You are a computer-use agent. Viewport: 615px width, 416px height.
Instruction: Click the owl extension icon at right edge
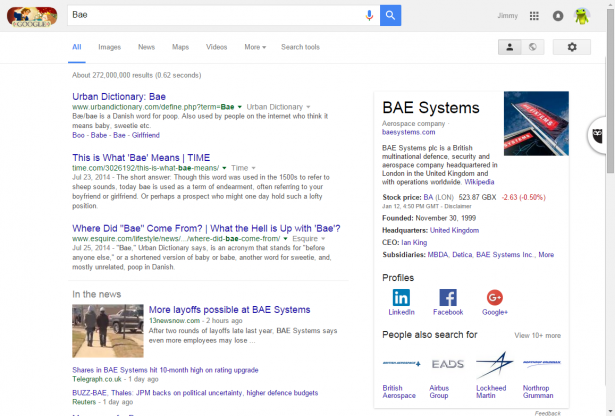click(x=597, y=135)
